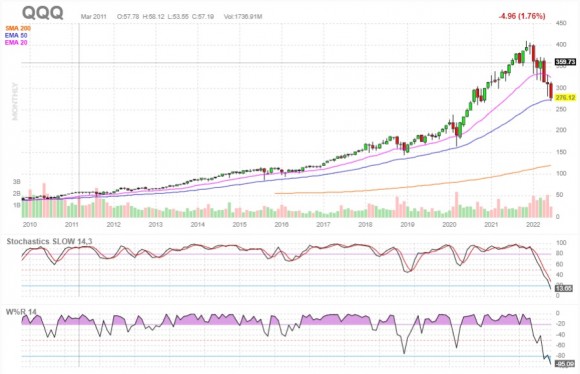Click the close price value C:57.19
This screenshot has height=374, width=580.
[203, 17]
